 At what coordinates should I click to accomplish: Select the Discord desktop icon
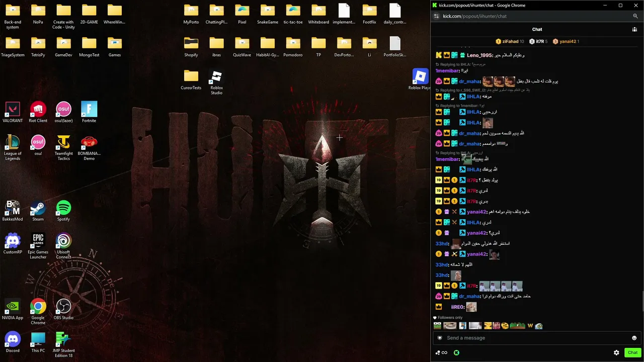13,342
